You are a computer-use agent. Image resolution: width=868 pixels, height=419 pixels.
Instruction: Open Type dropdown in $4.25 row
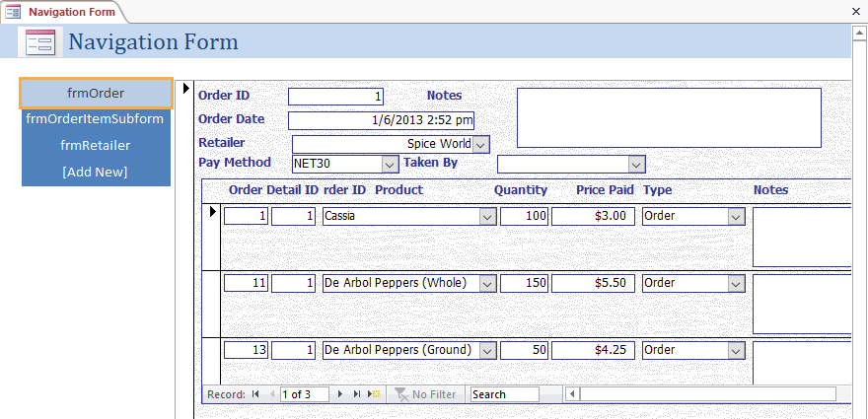736,351
